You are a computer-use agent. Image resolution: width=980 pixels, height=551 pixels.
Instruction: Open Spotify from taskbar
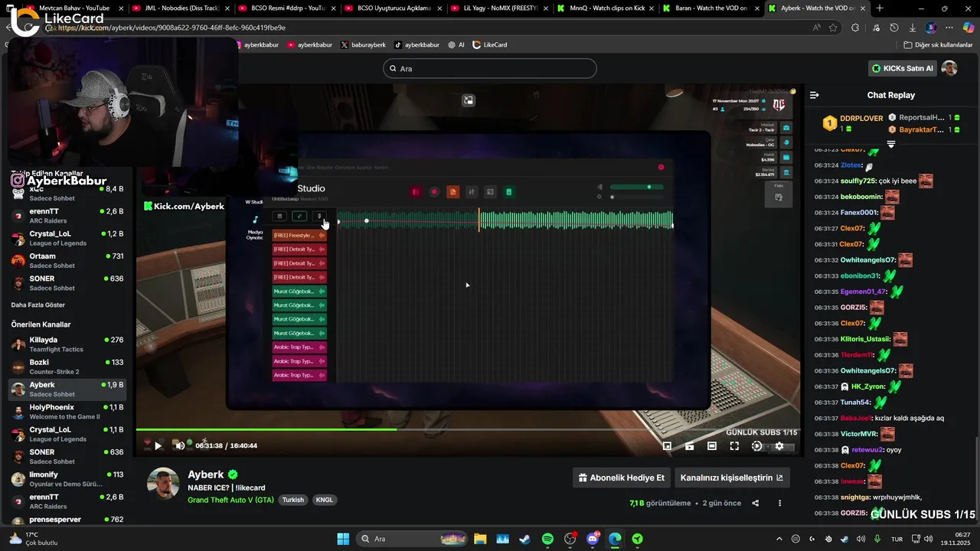click(x=547, y=539)
